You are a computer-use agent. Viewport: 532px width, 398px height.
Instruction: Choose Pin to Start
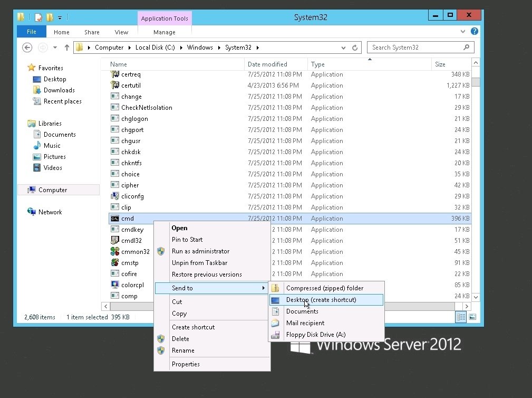coord(212,240)
